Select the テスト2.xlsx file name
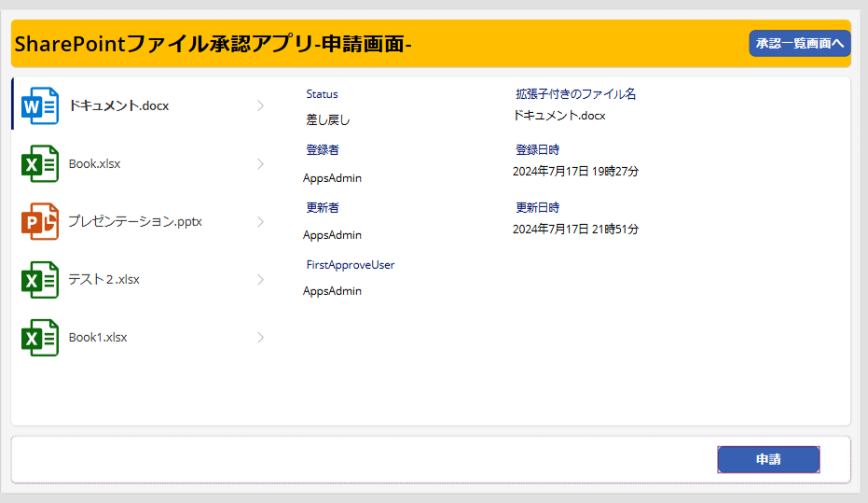Screen dimensions: 868x503 coord(103,280)
